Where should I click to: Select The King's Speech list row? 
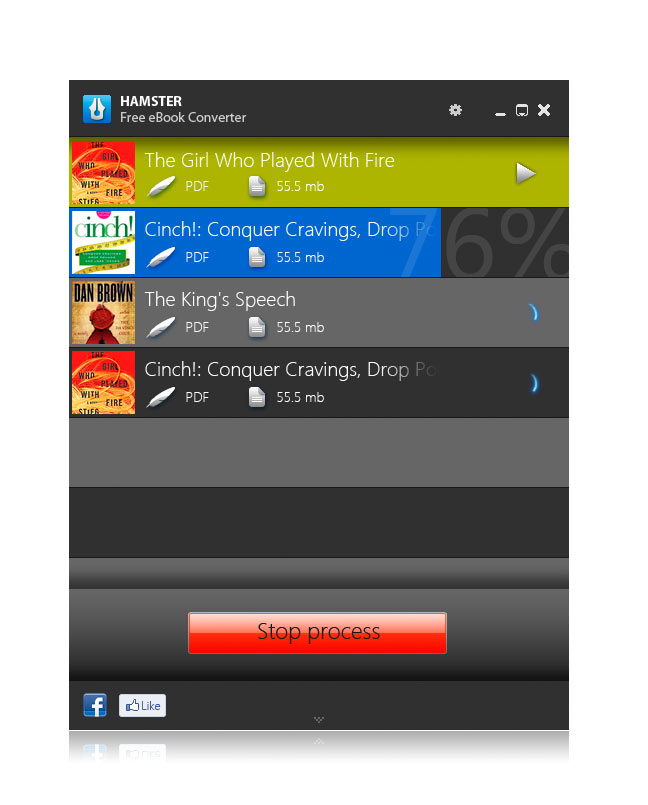pos(319,313)
